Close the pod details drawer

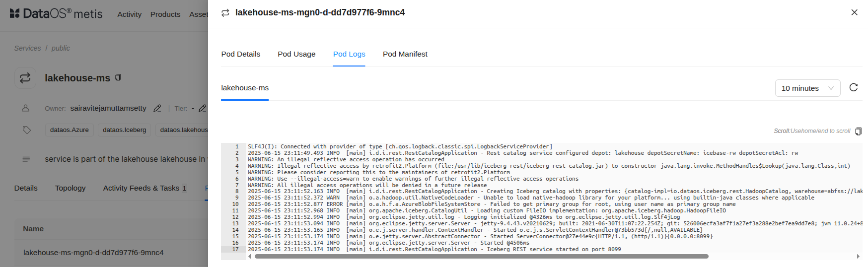(854, 12)
